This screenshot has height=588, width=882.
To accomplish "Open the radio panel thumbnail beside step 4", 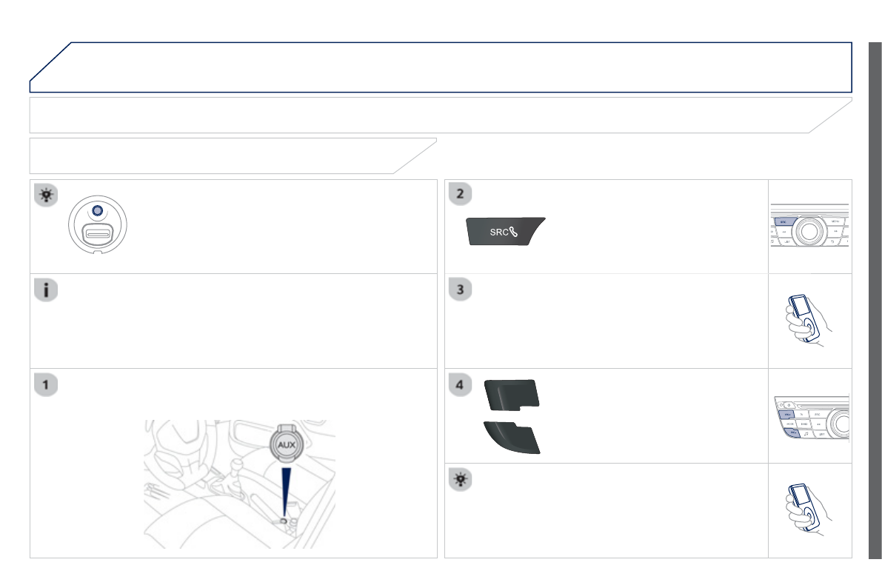I will (810, 416).
